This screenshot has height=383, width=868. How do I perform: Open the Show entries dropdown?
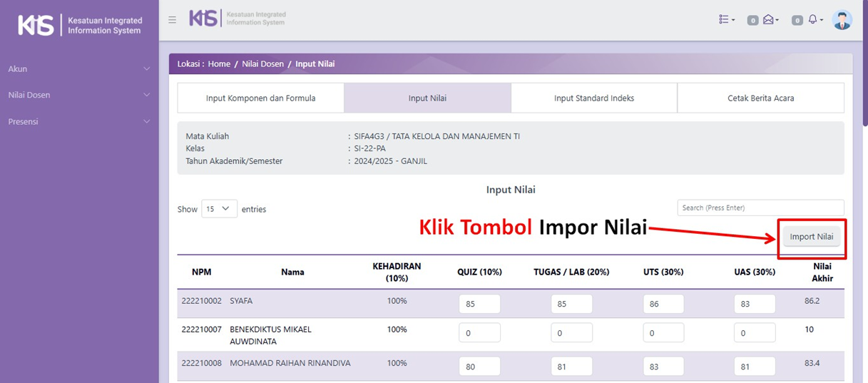coord(219,209)
